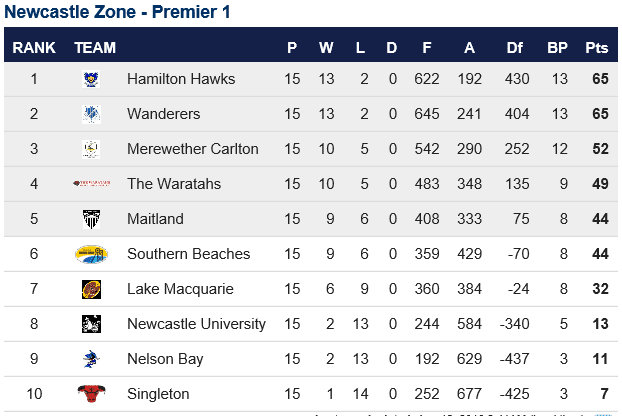Click the Lake Macquarie team logo
This screenshot has height=416, width=622.
(x=91, y=289)
